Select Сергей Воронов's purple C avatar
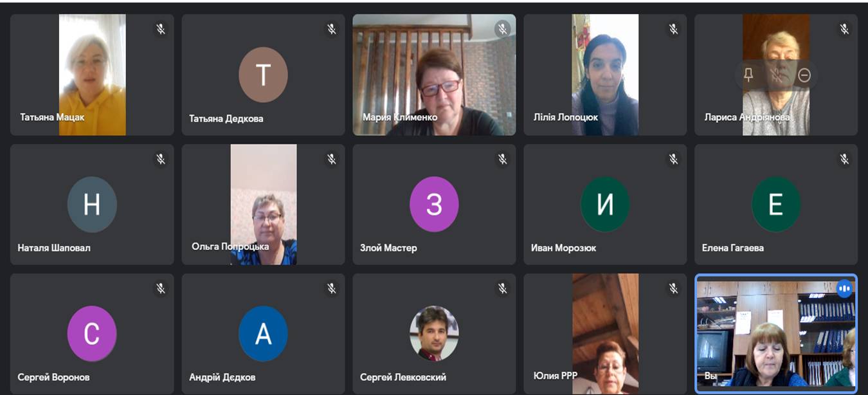 coord(92,334)
